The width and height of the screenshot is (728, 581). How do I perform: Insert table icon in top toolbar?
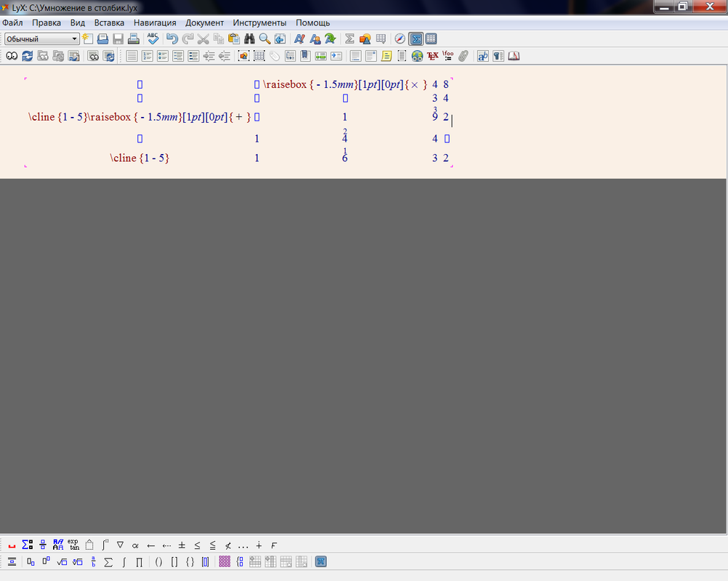point(381,39)
